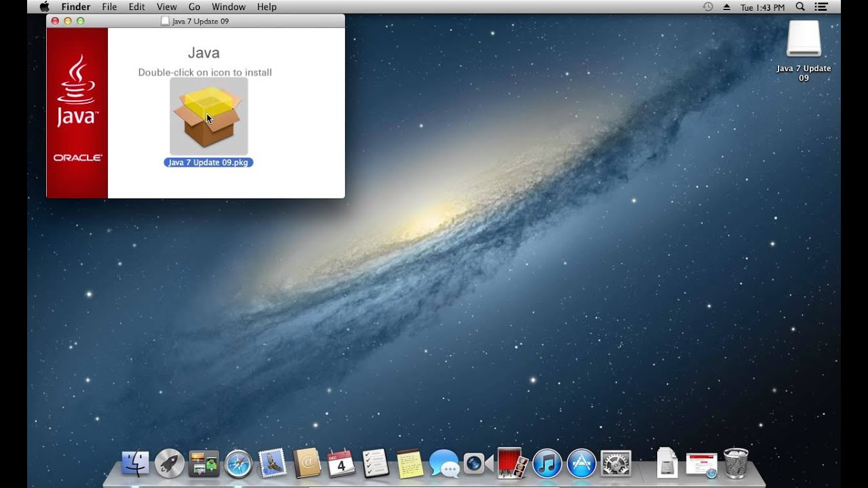Minimize the Java 7 Update 09 window
Screen dimensions: 868x488
tap(68, 21)
